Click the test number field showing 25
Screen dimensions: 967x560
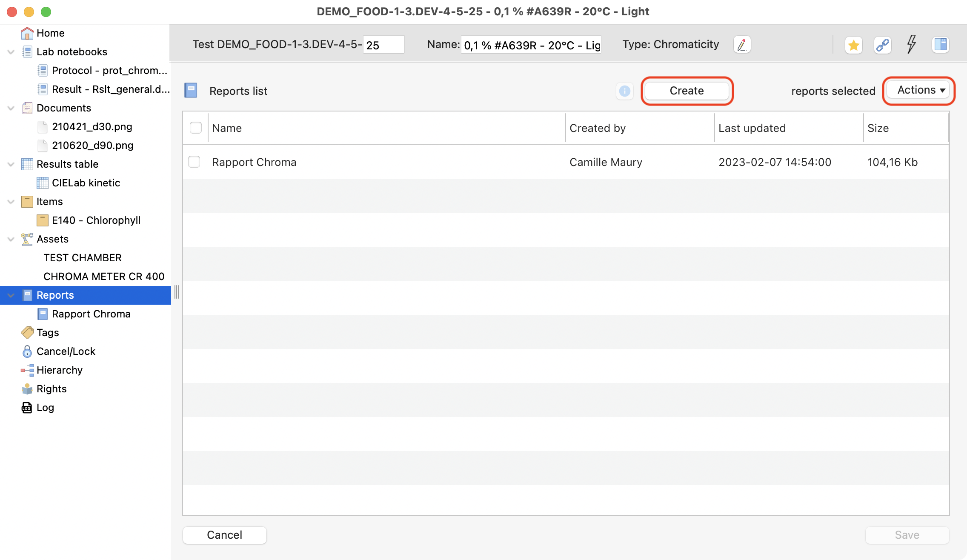coord(384,45)
